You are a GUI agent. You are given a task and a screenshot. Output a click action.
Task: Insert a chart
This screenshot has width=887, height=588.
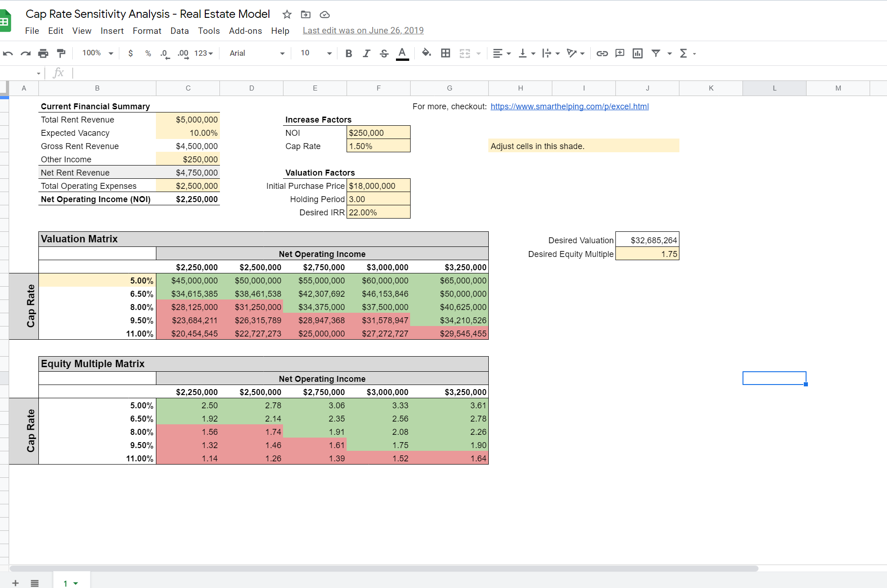click(637, 53)
